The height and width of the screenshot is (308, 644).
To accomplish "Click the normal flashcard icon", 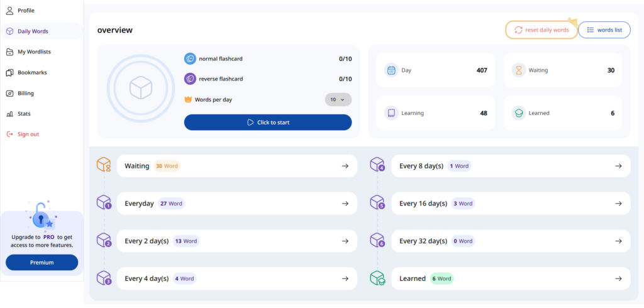I will click(190, 58).
